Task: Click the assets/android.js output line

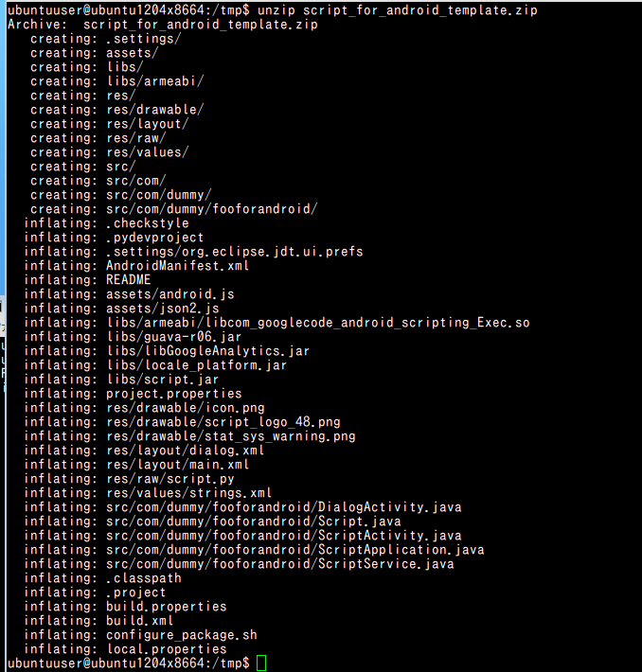Action: click(129, 294)
